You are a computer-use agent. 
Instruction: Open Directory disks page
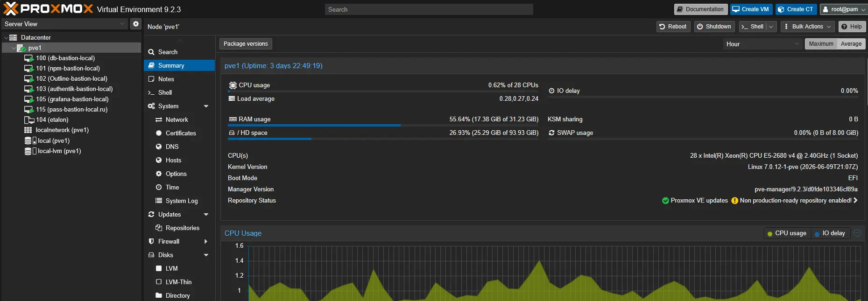(179, 295)
